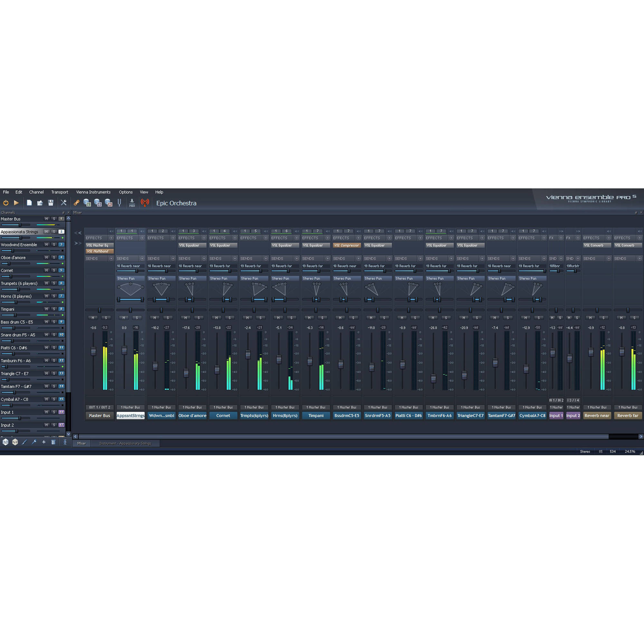This screenshot has height=644, width=644.
Task: Open the 18 Reverb near send on AppssntStrngs
Action: (130, 266)
